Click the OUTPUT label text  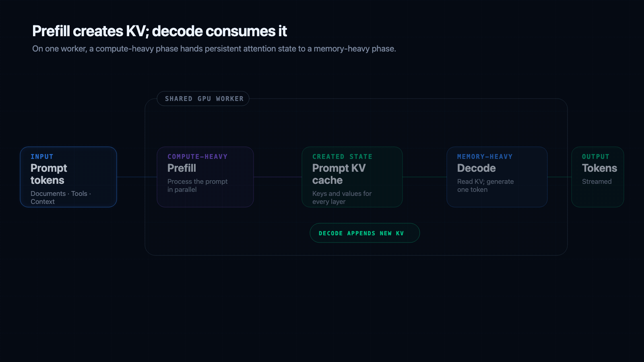click(596, 156)
